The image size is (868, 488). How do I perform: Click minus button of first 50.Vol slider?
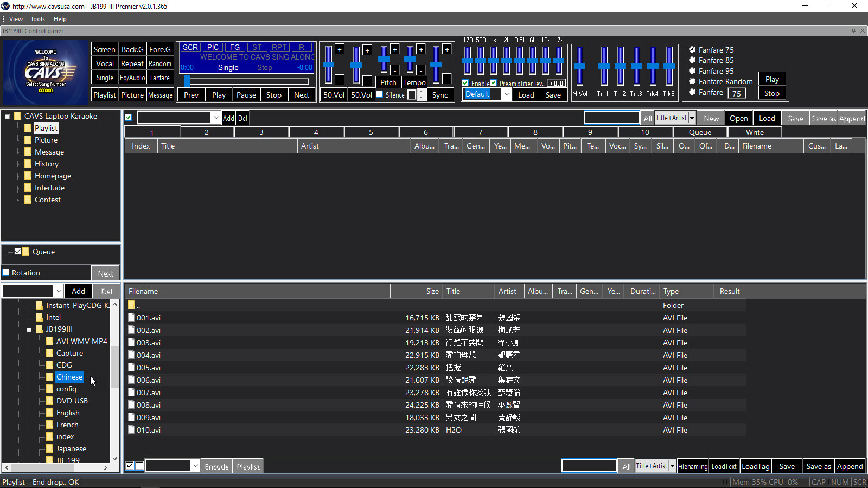340,80
